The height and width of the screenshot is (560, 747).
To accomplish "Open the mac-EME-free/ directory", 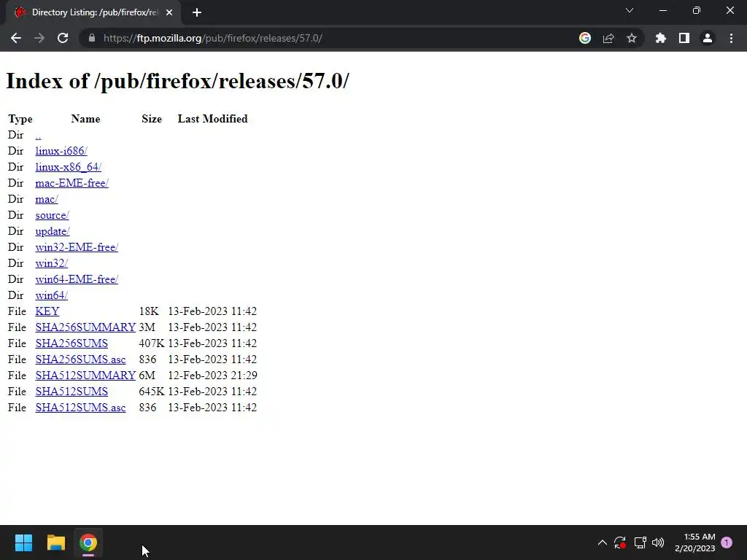I will (72, 183).
